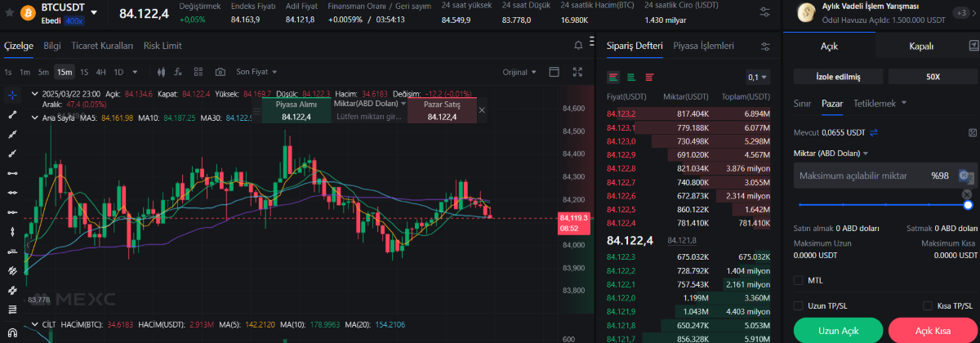Open the 0,1 order book precision dropdown

(757, 78)
